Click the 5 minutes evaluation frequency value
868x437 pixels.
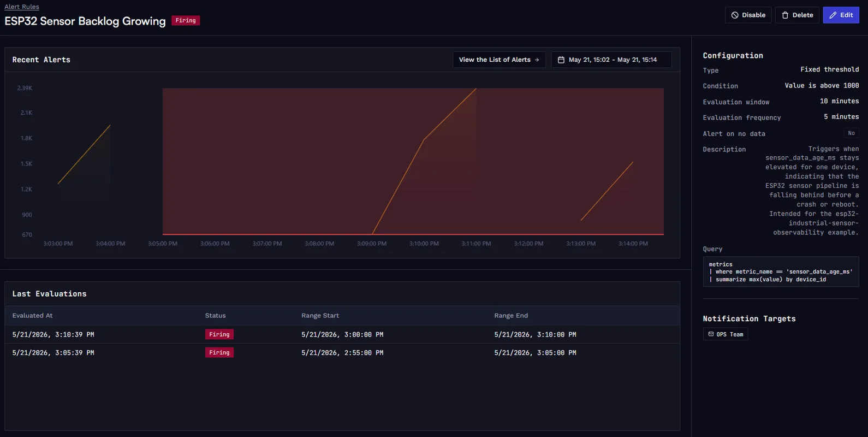point(841,116)
